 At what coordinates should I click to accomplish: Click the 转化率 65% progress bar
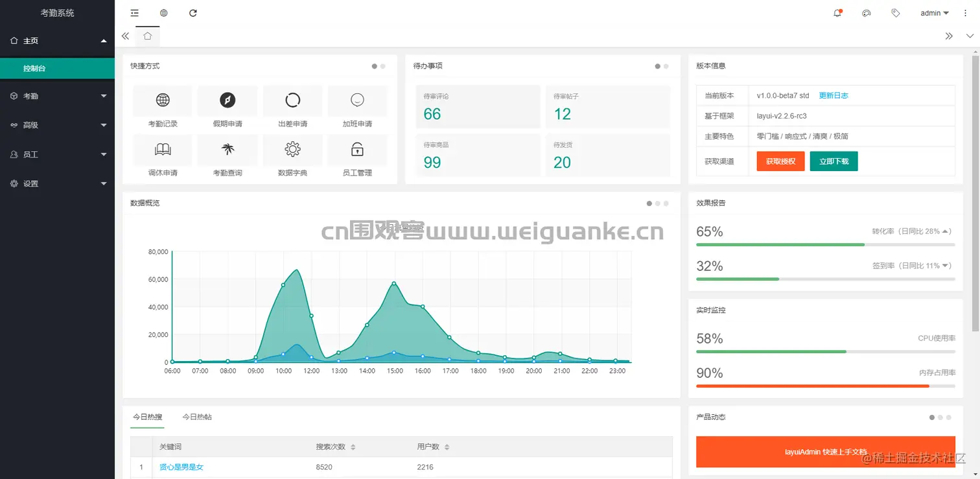826,244
